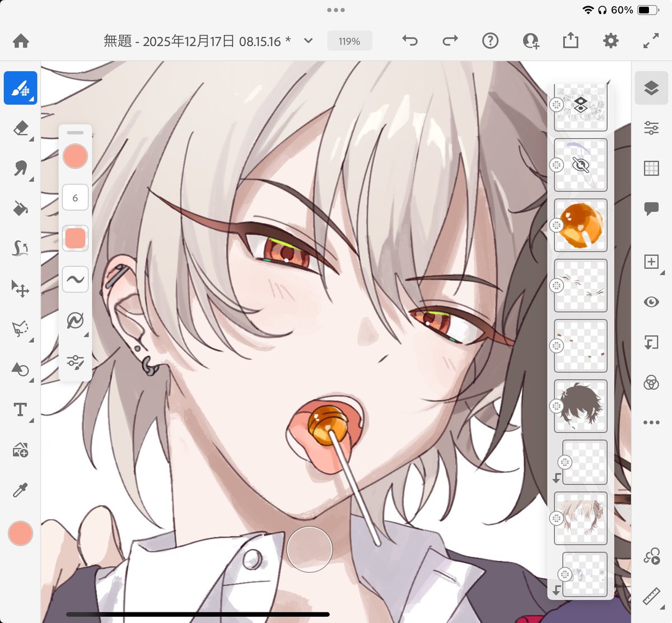Screen dimensions: 672x623
Task: Open the Export share menu
Action: coord(571,41)
